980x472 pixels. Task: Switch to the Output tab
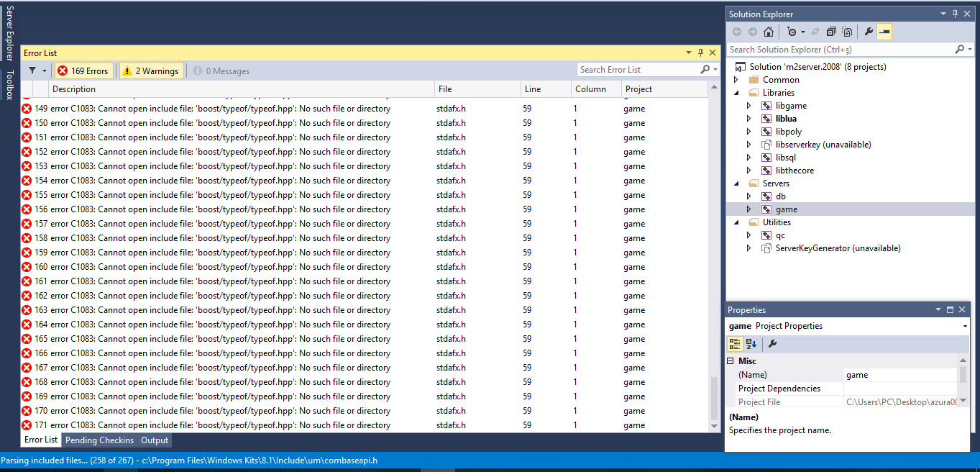(x=155, y=440)
